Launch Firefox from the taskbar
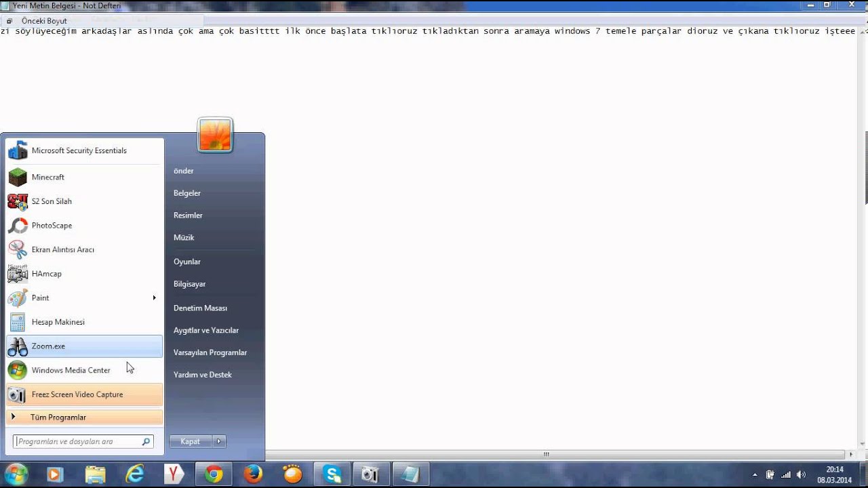This screenshot has height=488, width=868. [x=253, y=474]
